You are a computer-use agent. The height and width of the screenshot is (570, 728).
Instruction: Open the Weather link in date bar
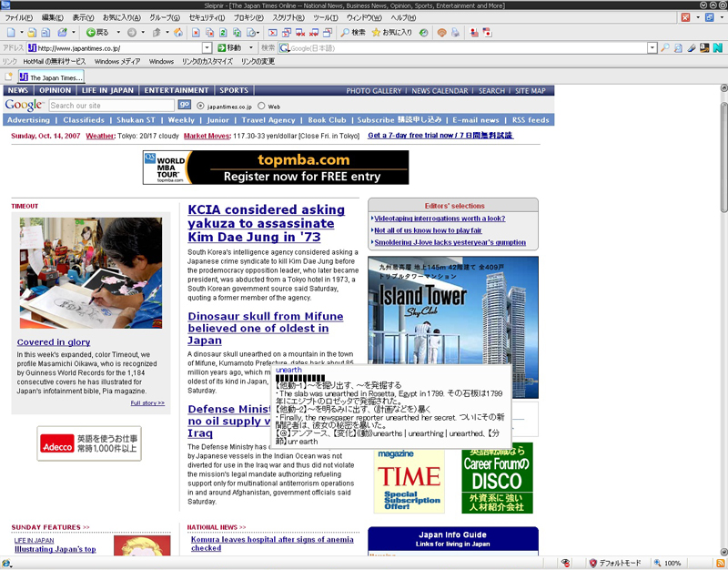click(x=100, y=136)
